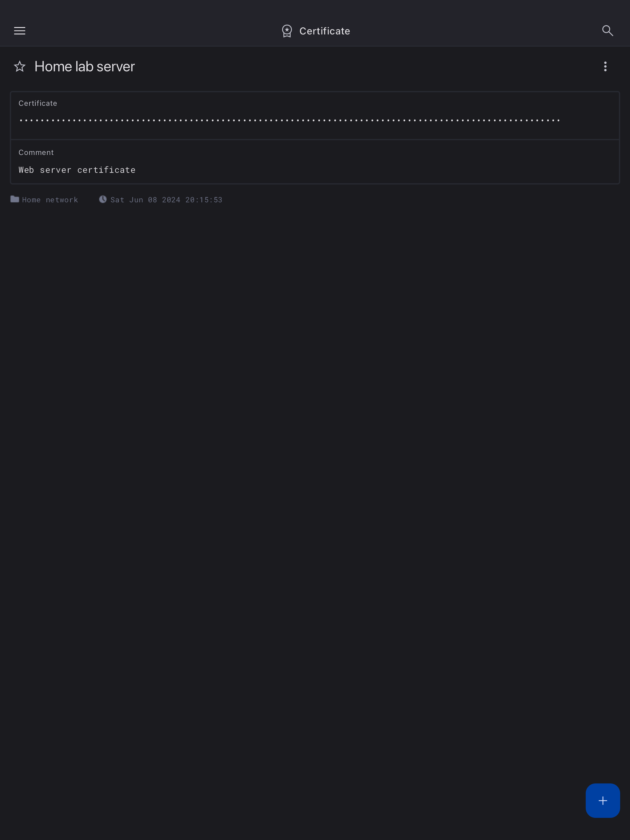Toggle favorite star for Home lab server

point(20,66)
